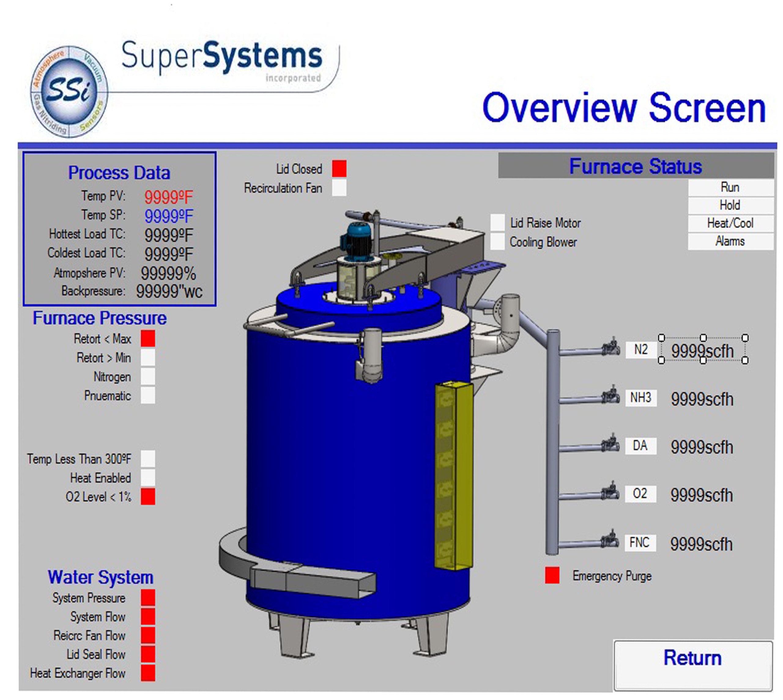This screenshot has width=783, height=700.
Task: Click the Heat Exchanger Flow red indicator
Action: [x=148, y=673]
